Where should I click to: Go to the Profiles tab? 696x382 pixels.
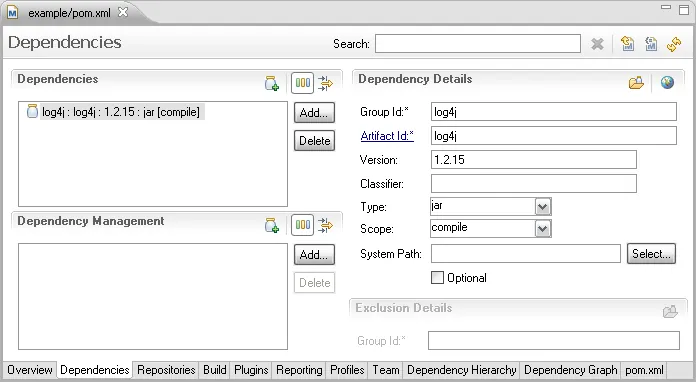coord(347,370)
